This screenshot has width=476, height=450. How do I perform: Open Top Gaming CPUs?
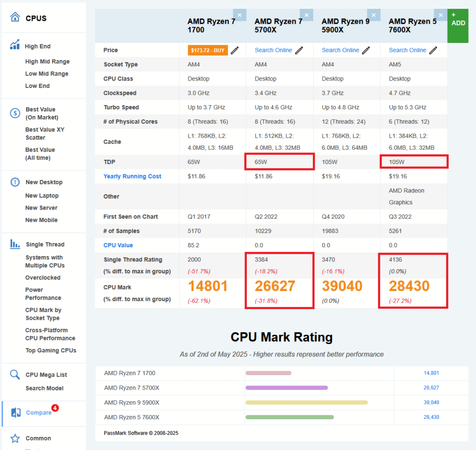coord(51,350)
